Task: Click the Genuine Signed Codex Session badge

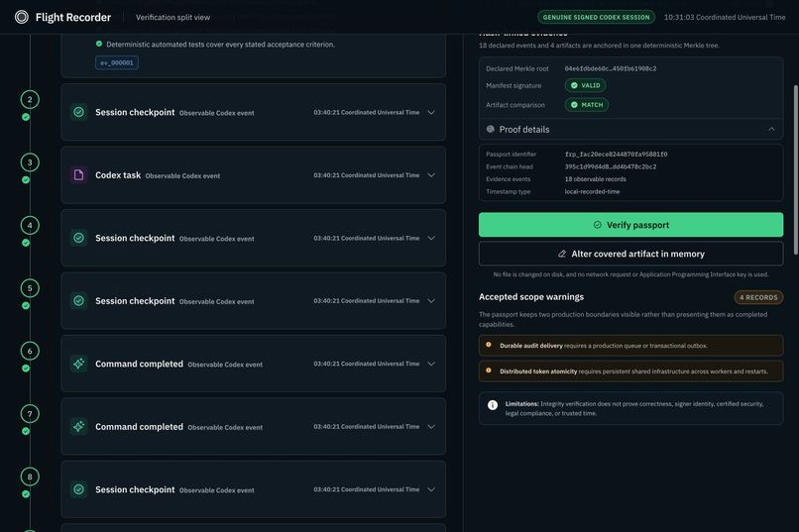Action: tap(596, 17)
